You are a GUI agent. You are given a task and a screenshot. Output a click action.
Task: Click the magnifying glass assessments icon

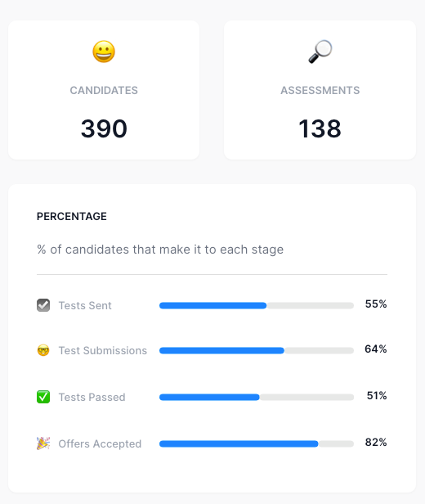click(320, 52)
